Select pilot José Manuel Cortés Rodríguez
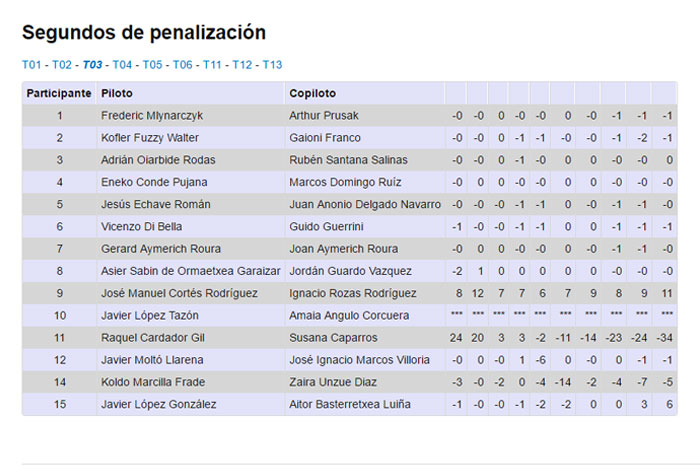The width and height of the screenshot is (700, 467). tap(179, 294)
